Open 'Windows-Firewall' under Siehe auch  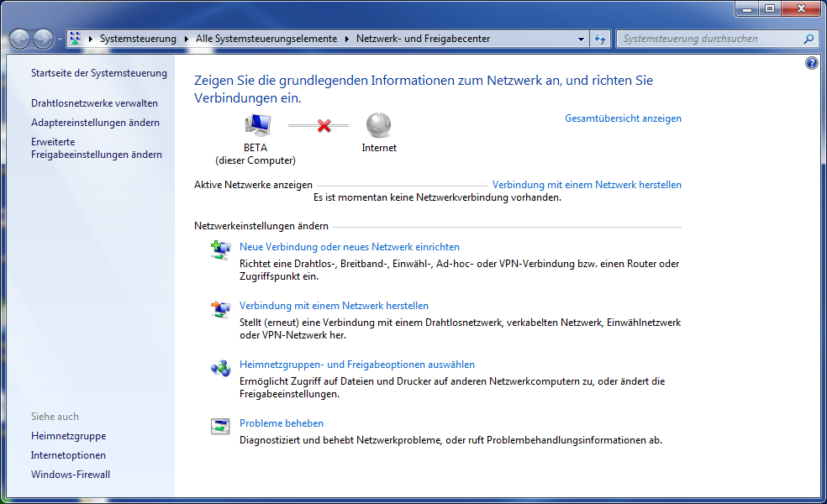[x=71, y=475]
